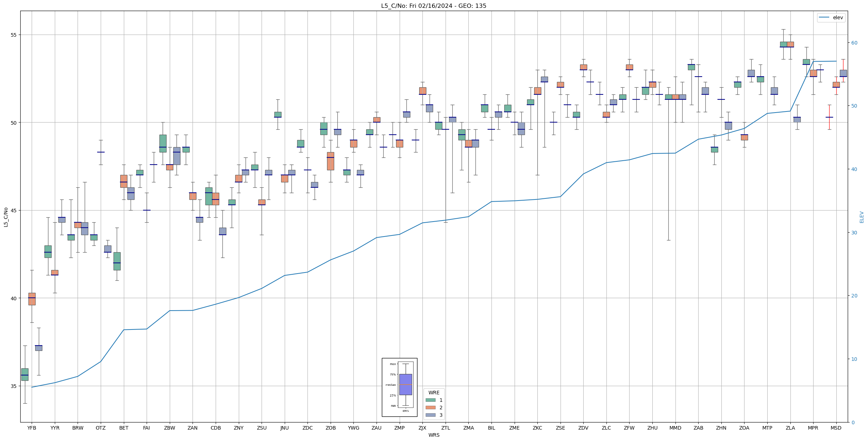This screenshot has height=441, width=868.
Task: Click the WRS x-axis title
Action: pyautogui.click(x=433, y=435)
